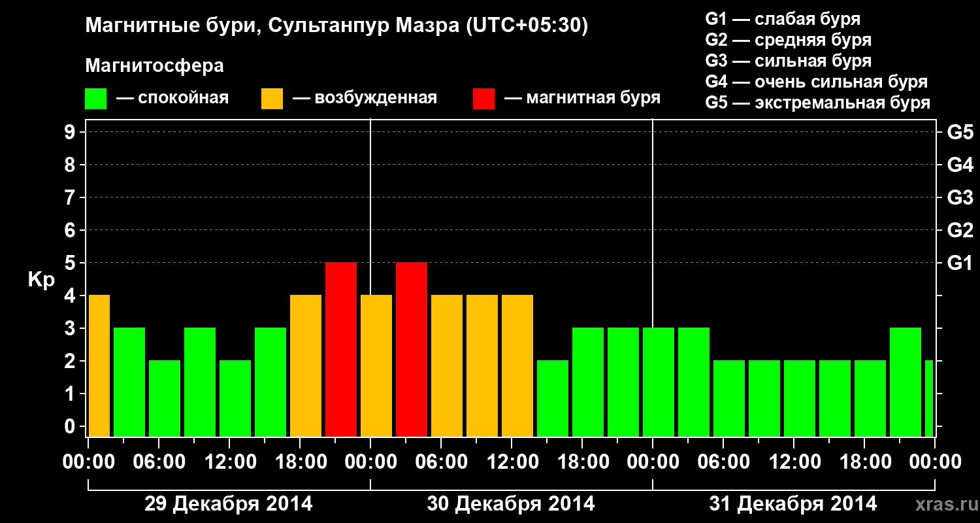Image resolution: width=980 pixels, height=523 pixels.
Task: Click the yellow bar at 18:00 on 29 Декабря
Action: 306,366
